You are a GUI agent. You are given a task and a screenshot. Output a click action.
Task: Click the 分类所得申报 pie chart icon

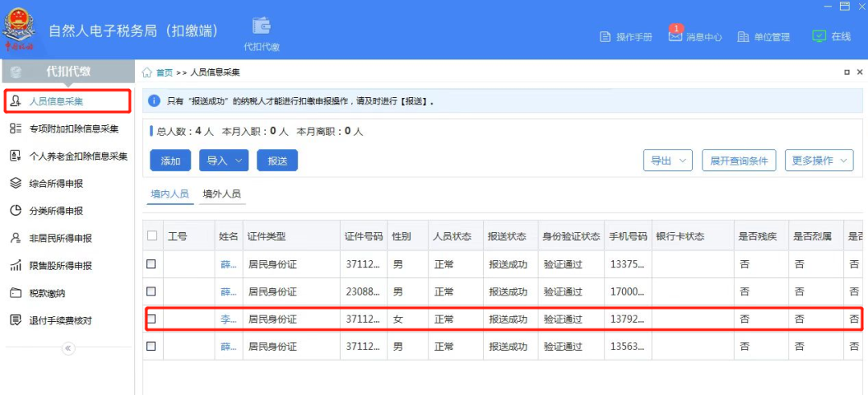(x=16, y=211)
